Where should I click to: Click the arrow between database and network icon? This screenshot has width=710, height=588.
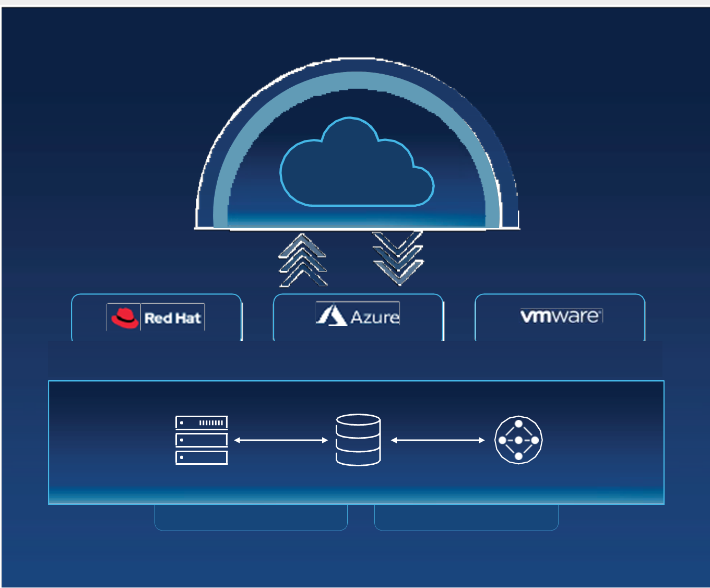tap(437, 440)
